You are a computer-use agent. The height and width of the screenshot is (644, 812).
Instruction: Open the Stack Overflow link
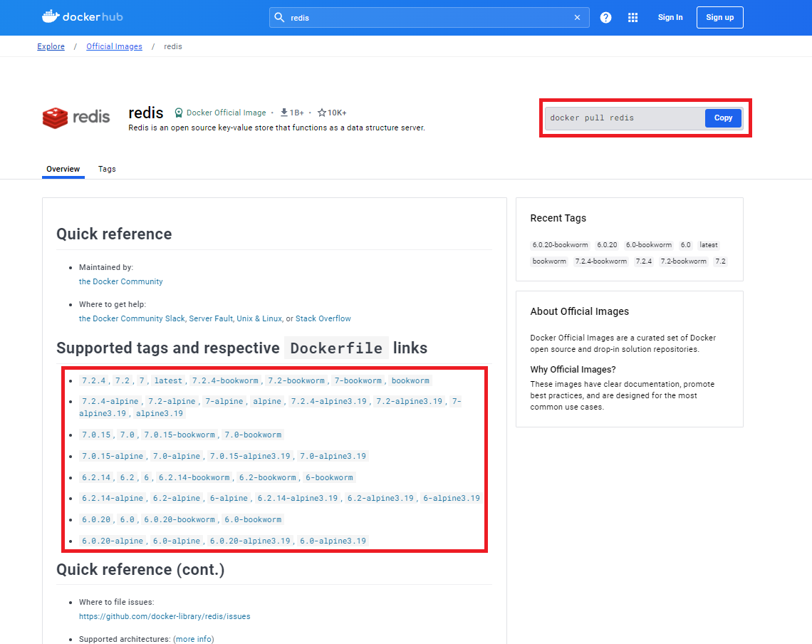click(323, 318)
